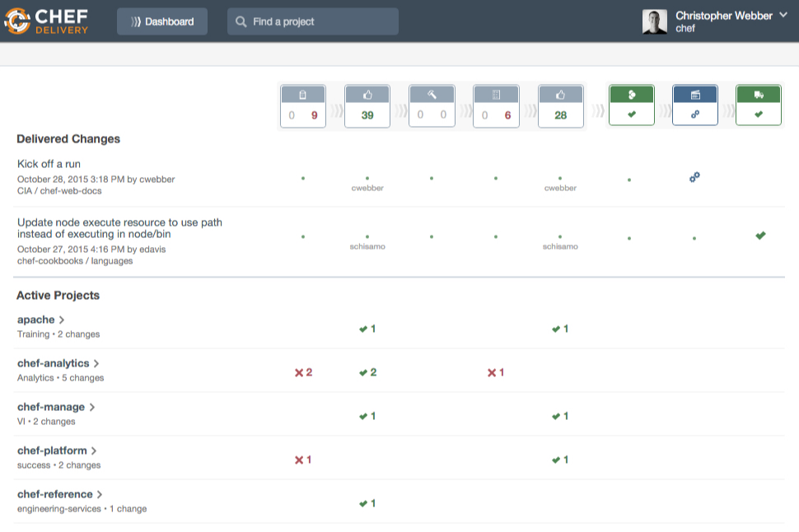Screen dimensions: 799x532
Task: Open the Kick off a run change
Action: click(x=49, y=164)
